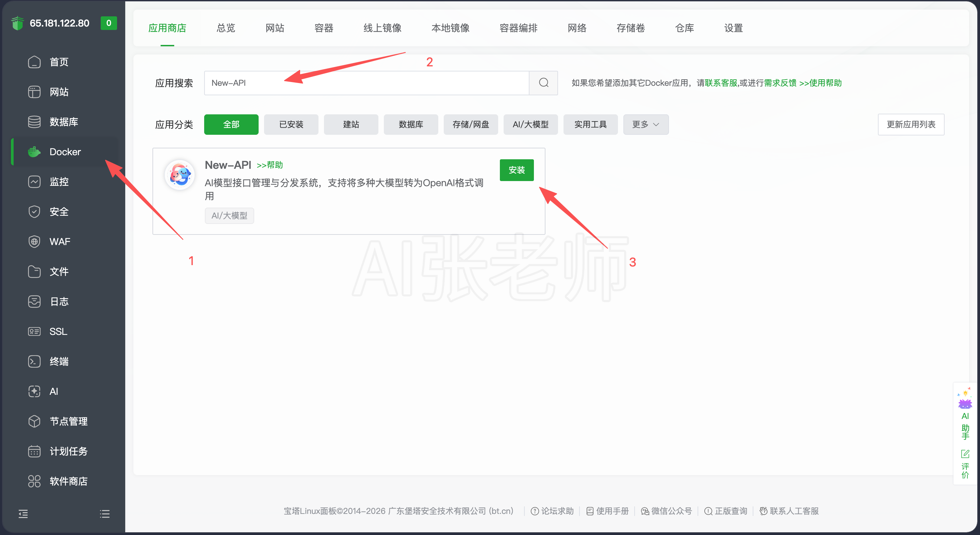980x535 pixels.
Task: Click the 联系客服 link
Action: point(721,83)
